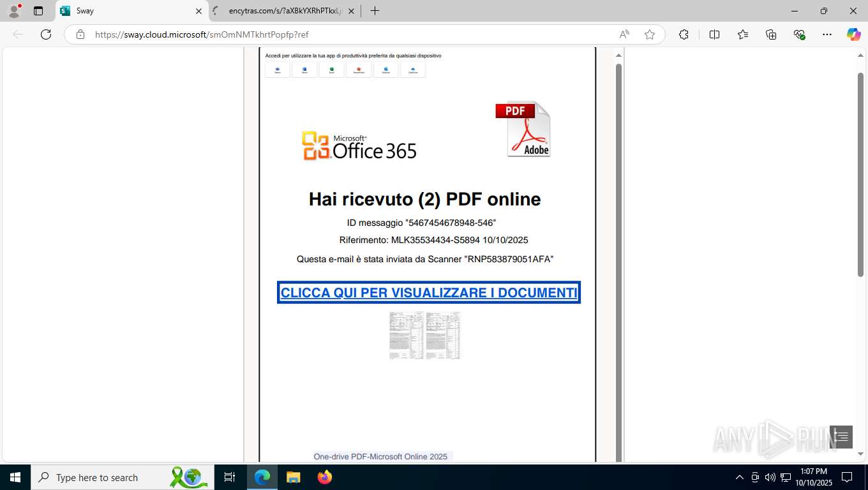The height and width of the screenshot is (490, 868).
Task: Click the Word app icon in the banner
Action: (304, 70)
